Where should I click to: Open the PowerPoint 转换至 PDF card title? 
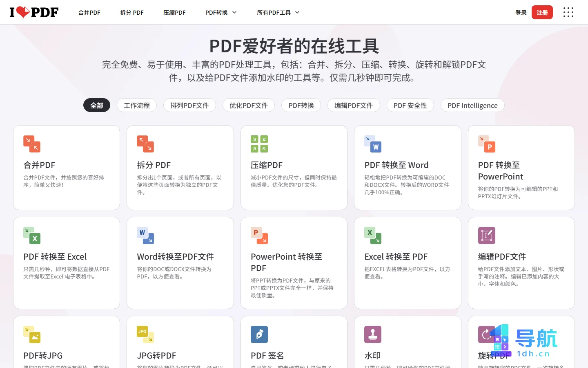[x=287, y=263]
